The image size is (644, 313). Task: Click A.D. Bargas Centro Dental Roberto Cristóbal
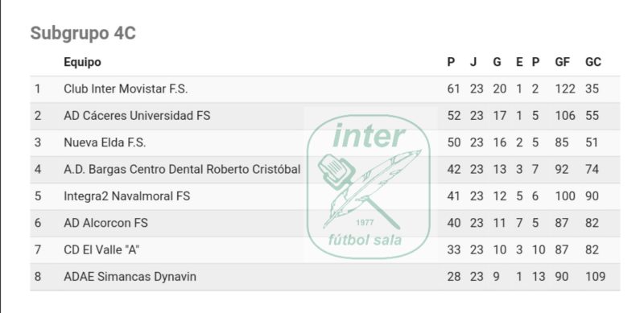click(182, 169)
